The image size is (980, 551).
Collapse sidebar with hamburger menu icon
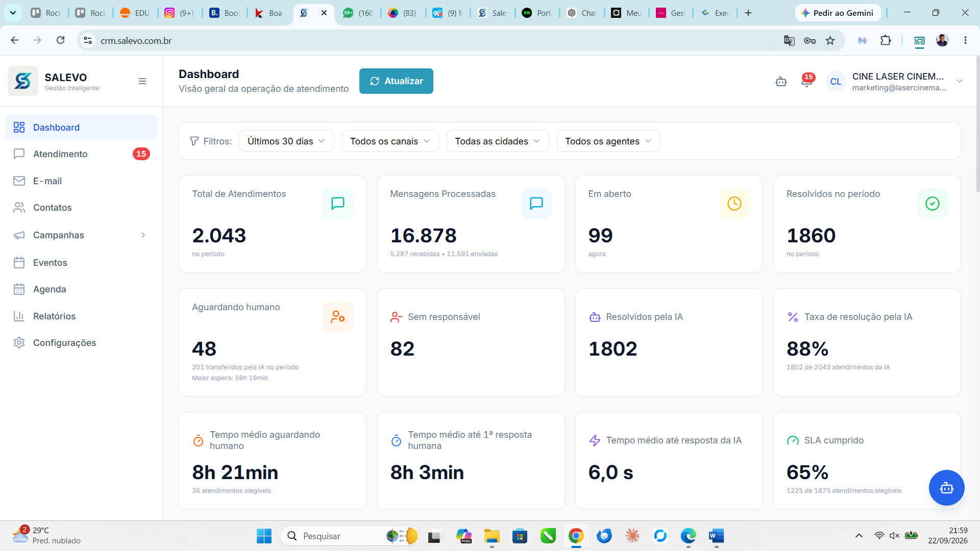[x=142, y=81]
